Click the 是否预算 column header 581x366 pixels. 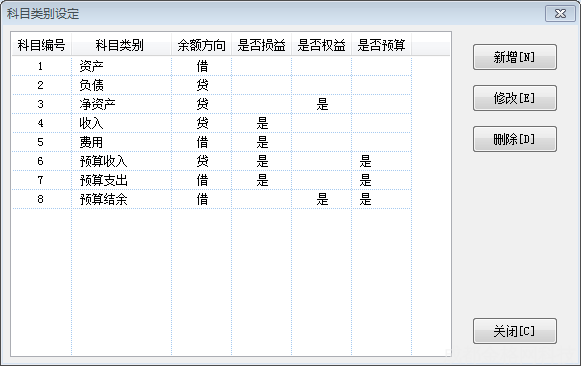click(381, 45)
